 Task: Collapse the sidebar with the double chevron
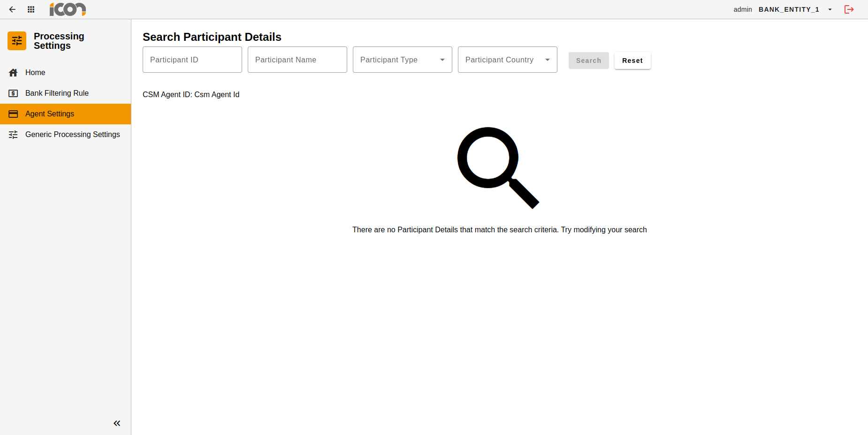pos(117,423)
